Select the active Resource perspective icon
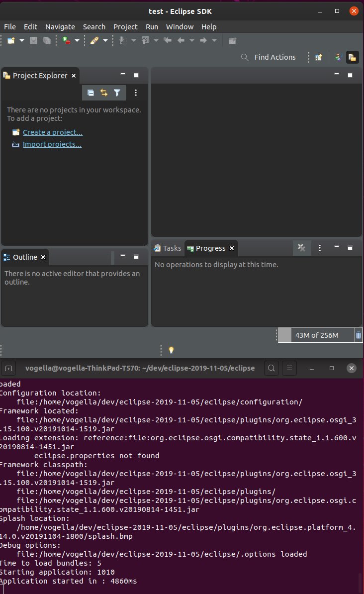 click(352, 57)
